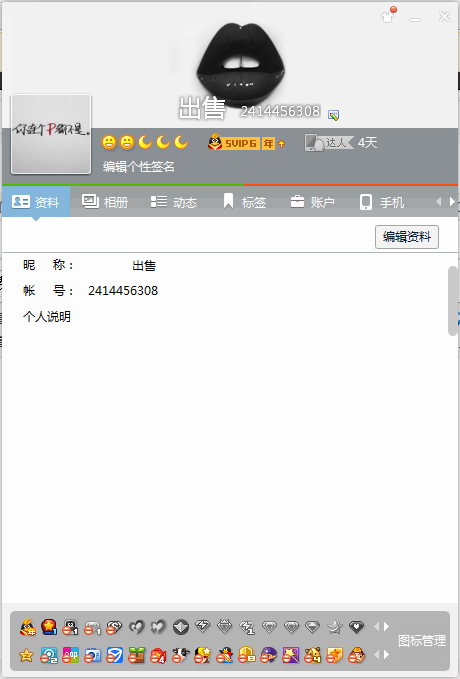Click the profile panel vertical scrollbar
Image resolution: width=460 pixels, height=679 pixels.
pyautogui.click(x=453, y=301)
